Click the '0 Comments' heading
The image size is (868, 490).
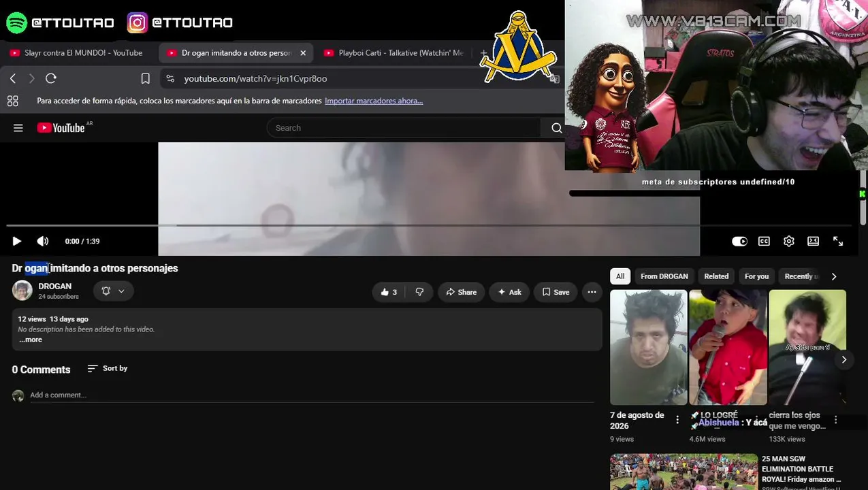[x=41, y=370]
